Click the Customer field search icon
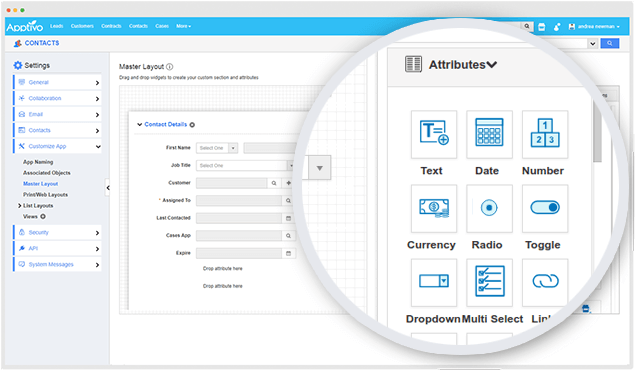 [274, 183]
